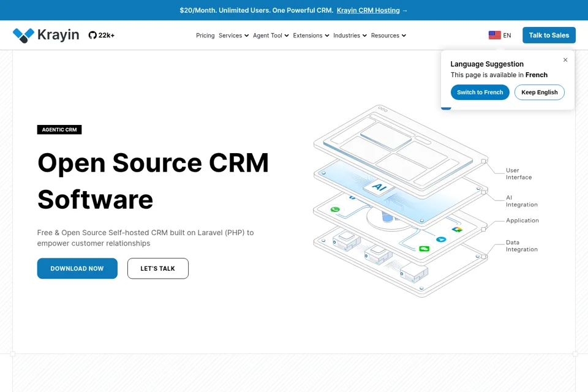This screenshot has width=588, height=392.
Task: Expand the Resources dropdown menu
Action: click(388, 36)
